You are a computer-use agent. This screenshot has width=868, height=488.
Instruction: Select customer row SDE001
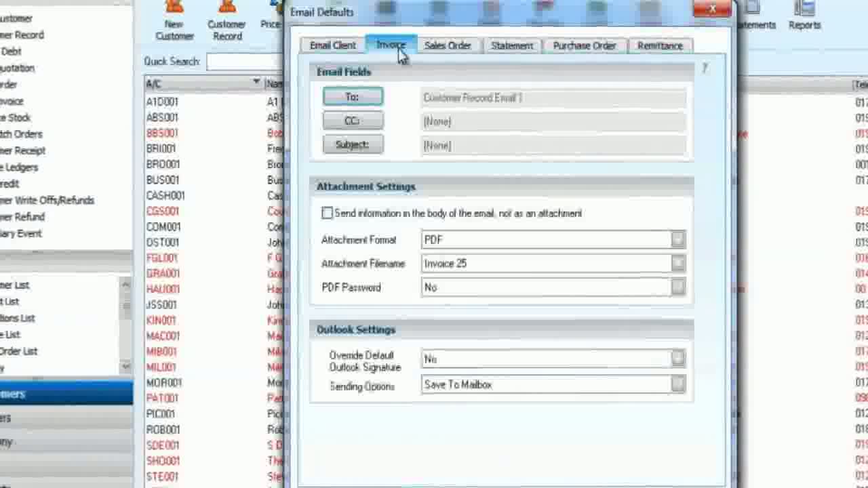pos(163,445)
